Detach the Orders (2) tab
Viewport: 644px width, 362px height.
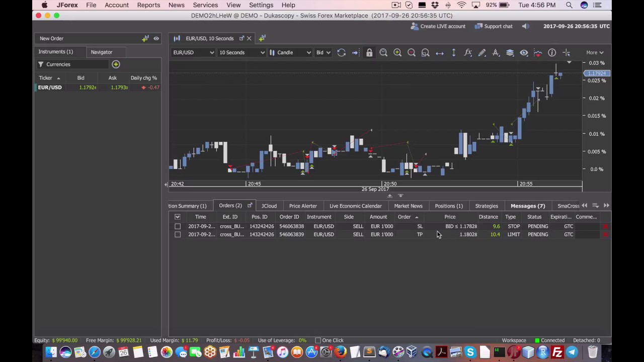pyautogui.click(x=250, y=205)
